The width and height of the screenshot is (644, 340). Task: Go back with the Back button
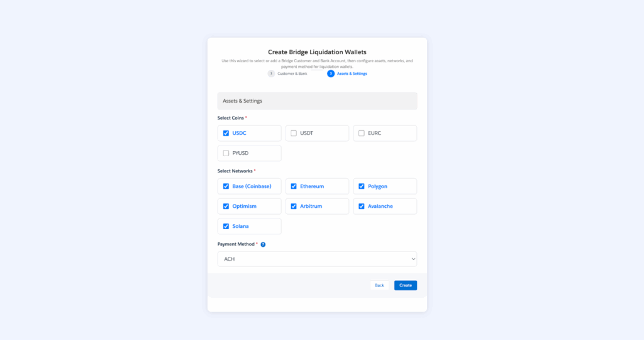tap(379, 285)
